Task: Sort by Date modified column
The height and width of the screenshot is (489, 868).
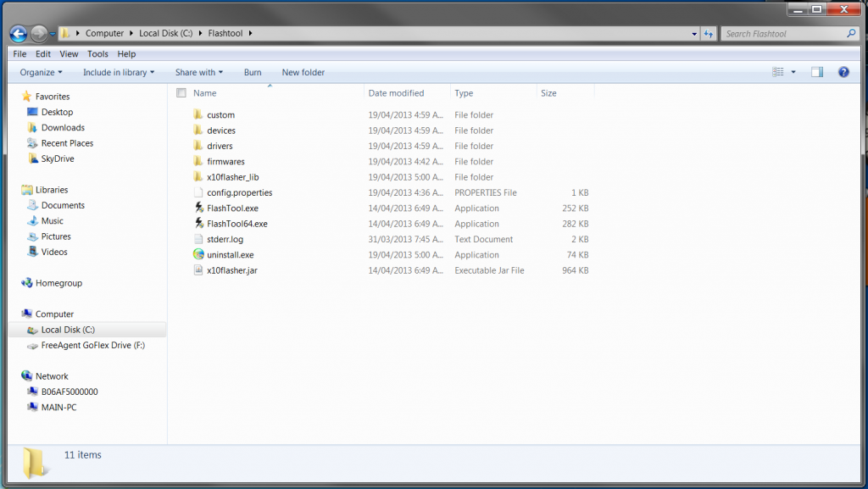Action: click(397, 93)
